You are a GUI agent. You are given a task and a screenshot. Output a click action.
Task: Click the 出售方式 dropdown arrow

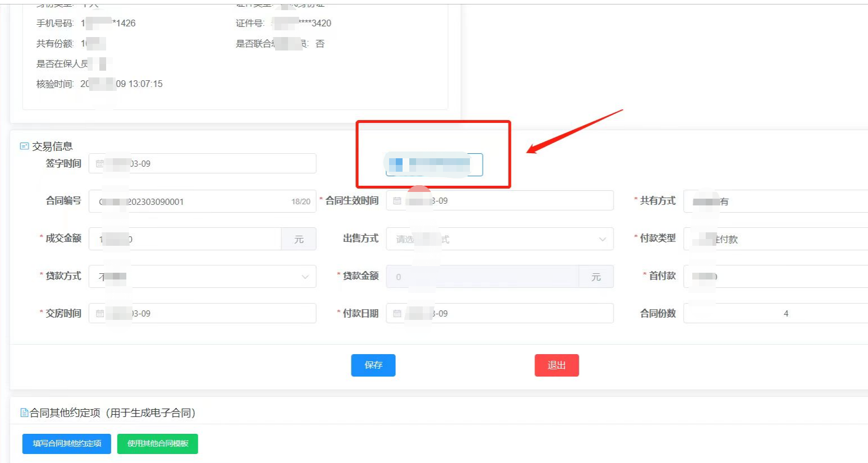tap(602, 240)
